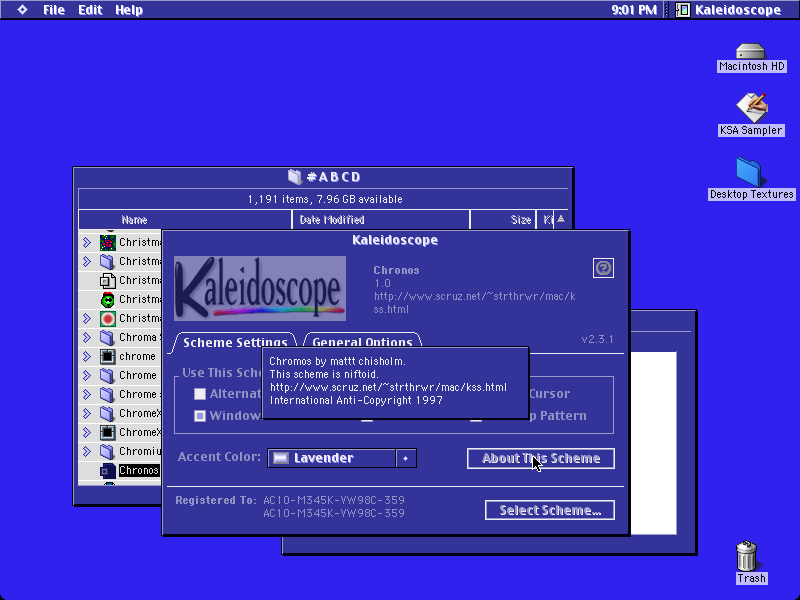This screenshot has width=800, height=600.
Task: Expand the Christmas red circle item
Action: (x=87, y=319)
